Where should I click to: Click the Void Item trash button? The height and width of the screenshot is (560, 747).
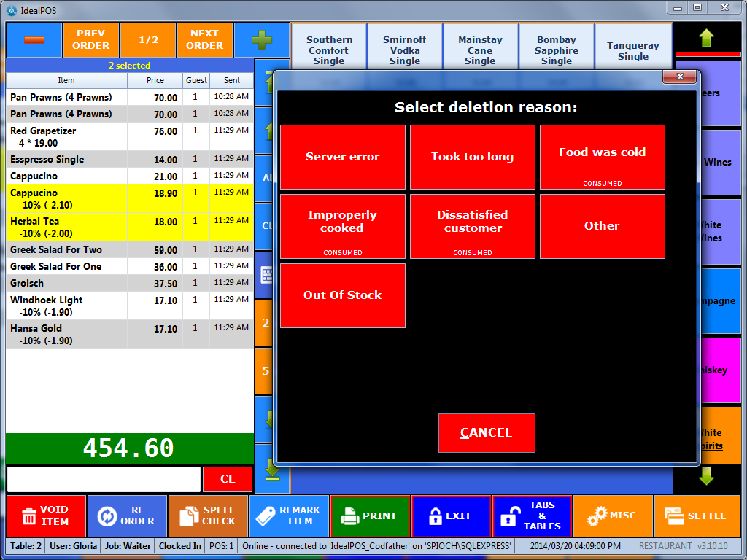[46, 516]
